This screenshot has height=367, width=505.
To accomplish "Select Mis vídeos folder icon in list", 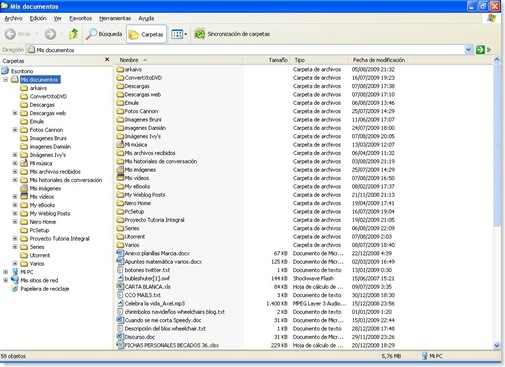I will coord(120,178).
